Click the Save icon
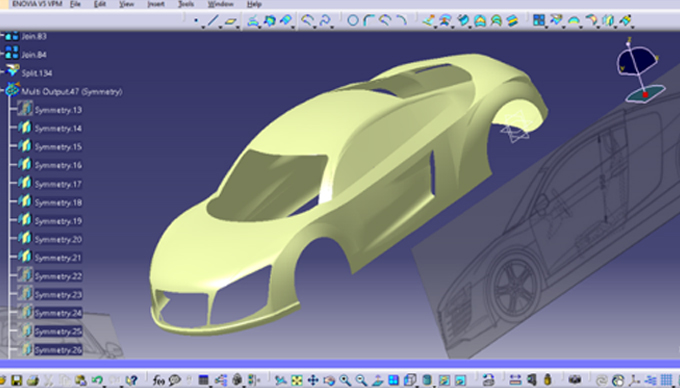The width and height of the screenshot is (680, 388). [x=16, y=381]
